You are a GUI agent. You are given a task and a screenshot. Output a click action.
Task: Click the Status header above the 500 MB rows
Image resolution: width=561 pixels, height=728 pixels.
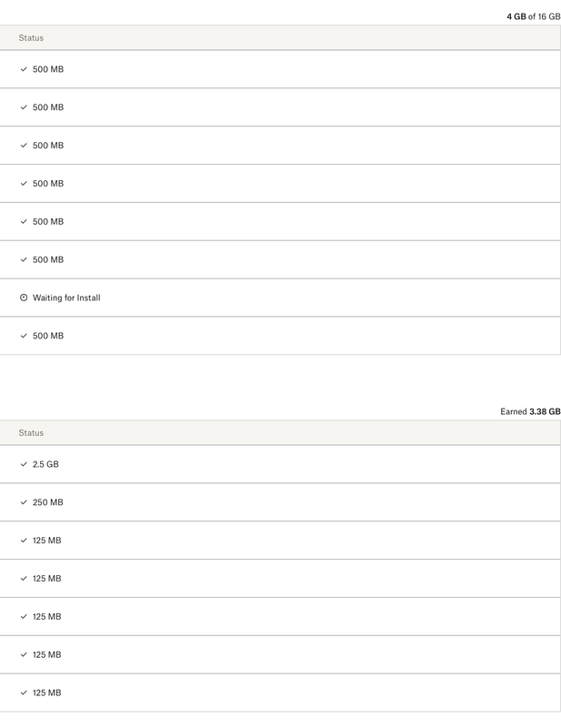click(31, 38)
